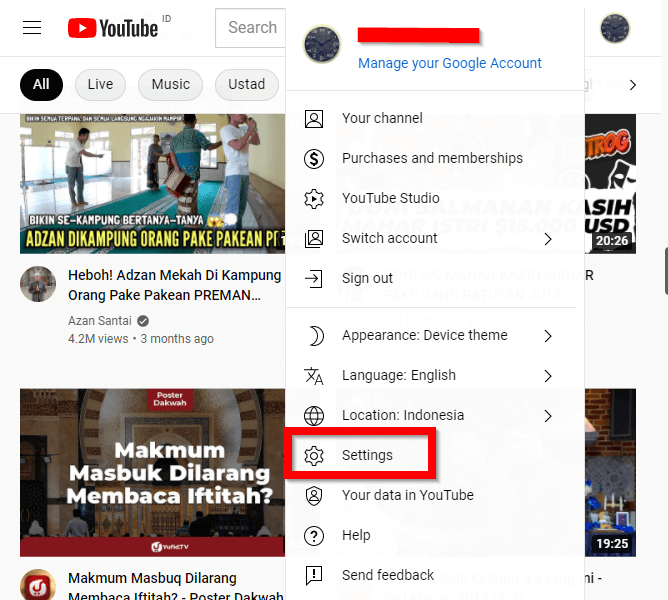Open Makmum Masbuk Dilarang video thumbnail
Viewport: 668px width, 600px height.
point(153,473)
